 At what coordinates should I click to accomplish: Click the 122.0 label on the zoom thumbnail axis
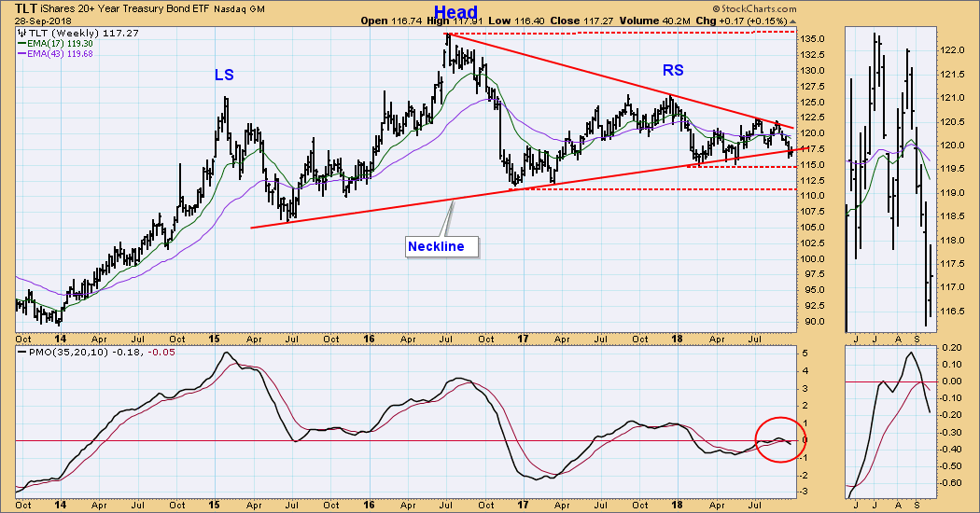[953, 50]
